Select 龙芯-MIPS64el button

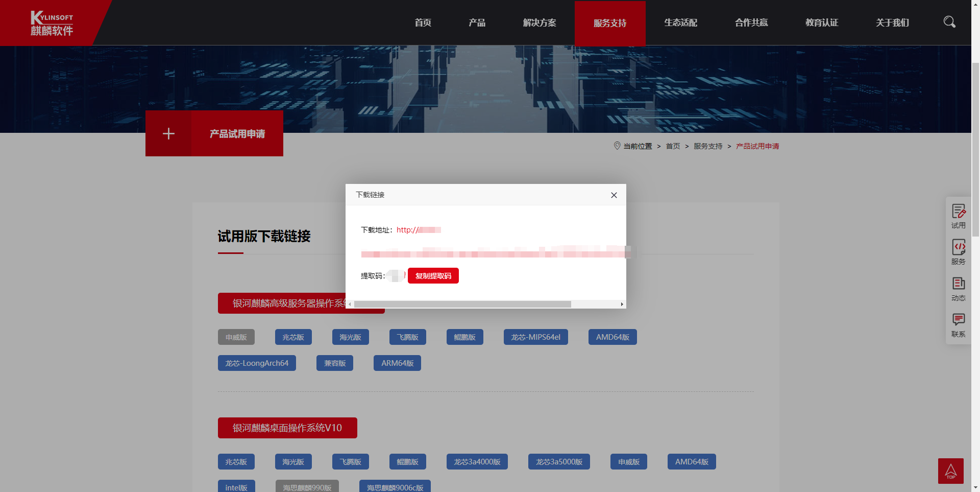(x=536, y=337)
